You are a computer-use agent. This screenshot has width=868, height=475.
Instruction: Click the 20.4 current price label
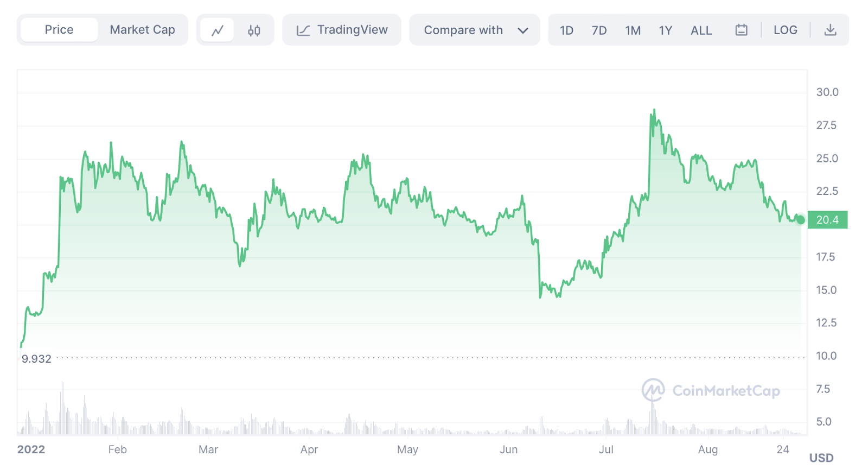827,220
